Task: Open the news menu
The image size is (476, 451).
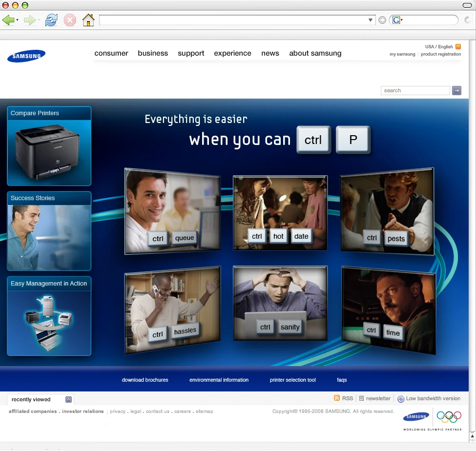Action: coord(270,53)
